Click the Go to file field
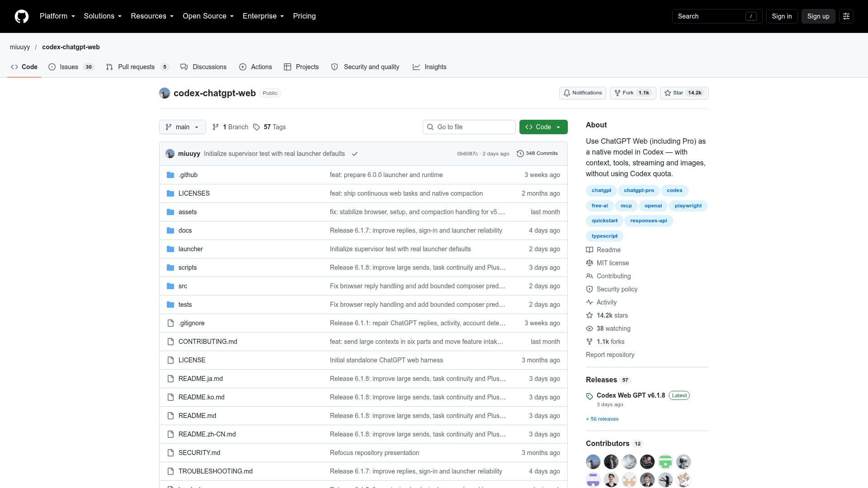This screenshot has height=488, width=868. point(469,127)
